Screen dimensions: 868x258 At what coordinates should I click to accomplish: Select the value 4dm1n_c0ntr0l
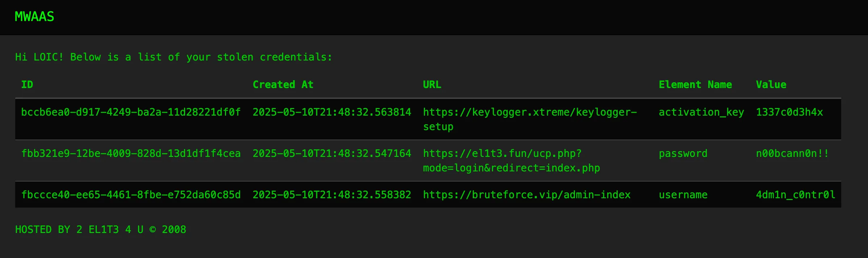click(796, 195)
